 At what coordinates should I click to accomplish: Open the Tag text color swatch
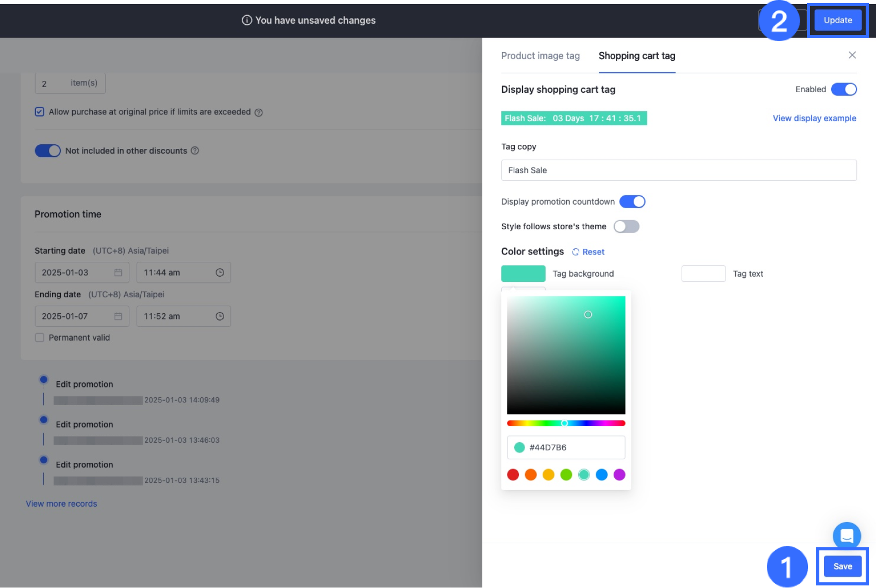point(703,274)
